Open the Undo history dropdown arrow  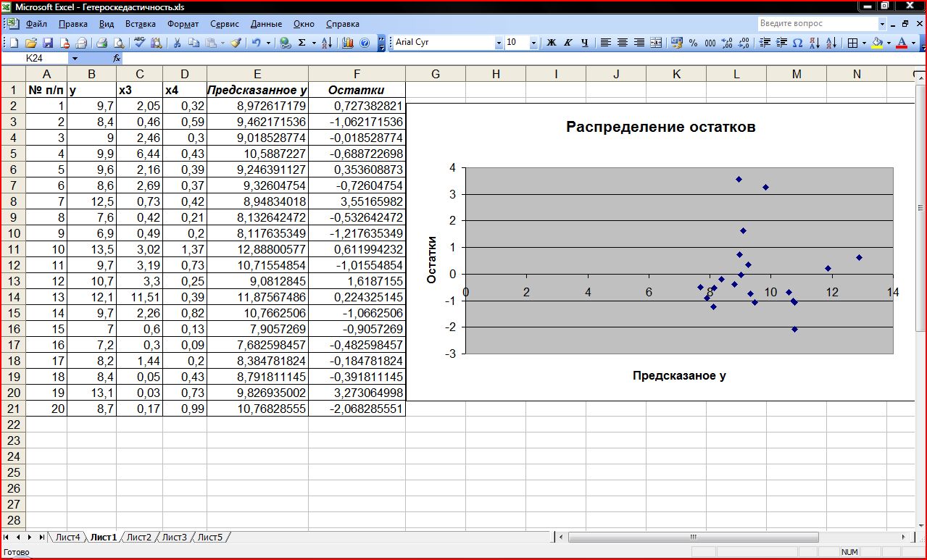point(268,43)
